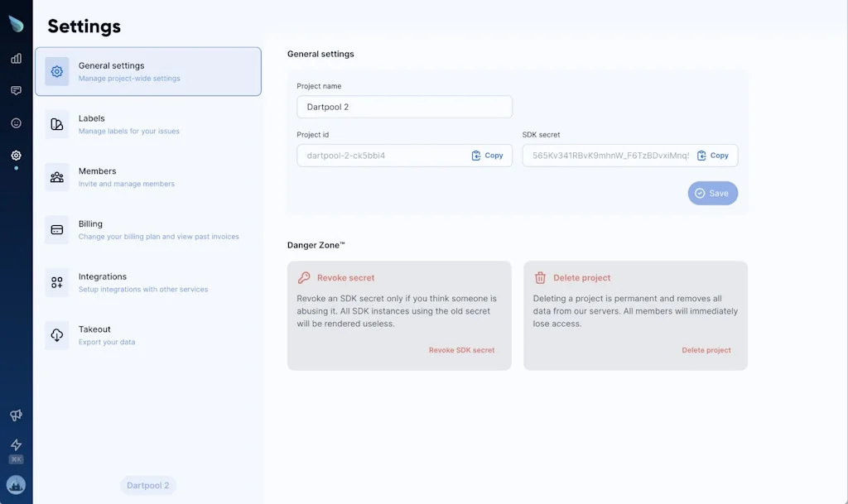
Task: Click the copy icon next to Project id
Action: (488, 155)
